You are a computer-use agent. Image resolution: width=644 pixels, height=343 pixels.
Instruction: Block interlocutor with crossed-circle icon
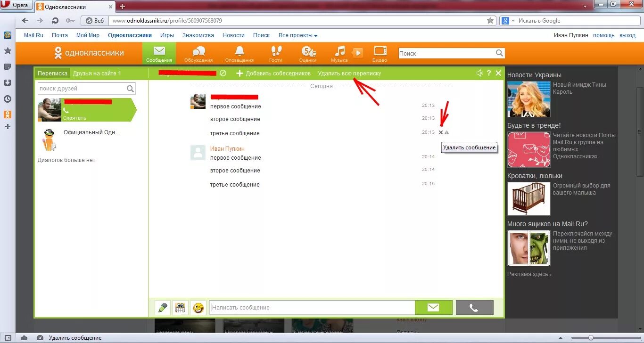coord(223,73)
